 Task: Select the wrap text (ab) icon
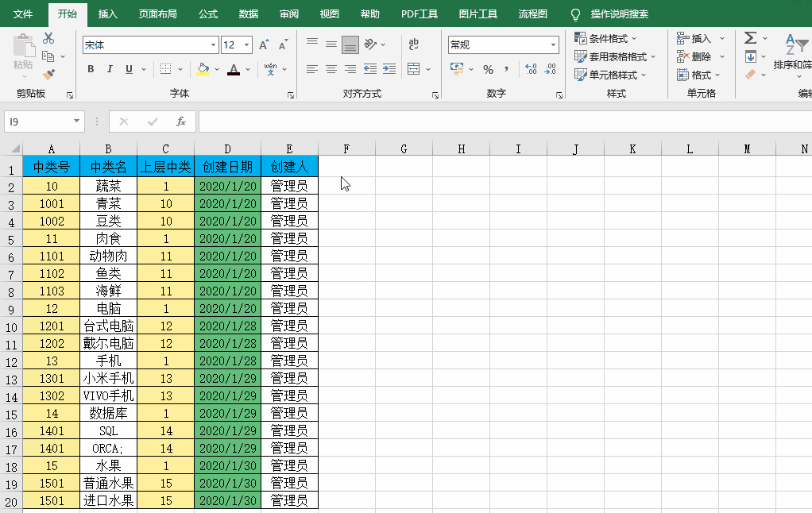tap(415, 44)
